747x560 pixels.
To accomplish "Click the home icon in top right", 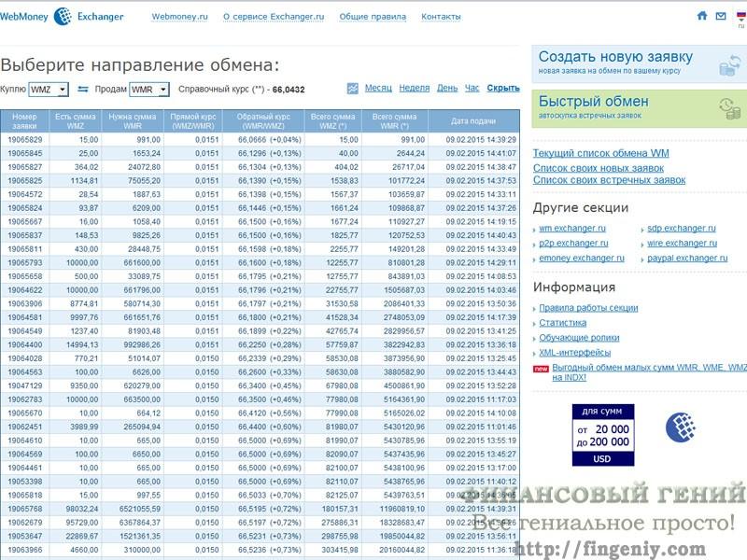I will [x=702, y=16].
